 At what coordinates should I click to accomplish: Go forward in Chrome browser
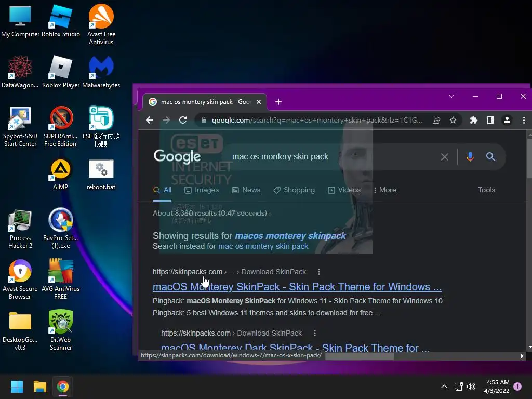click(166, 120)
